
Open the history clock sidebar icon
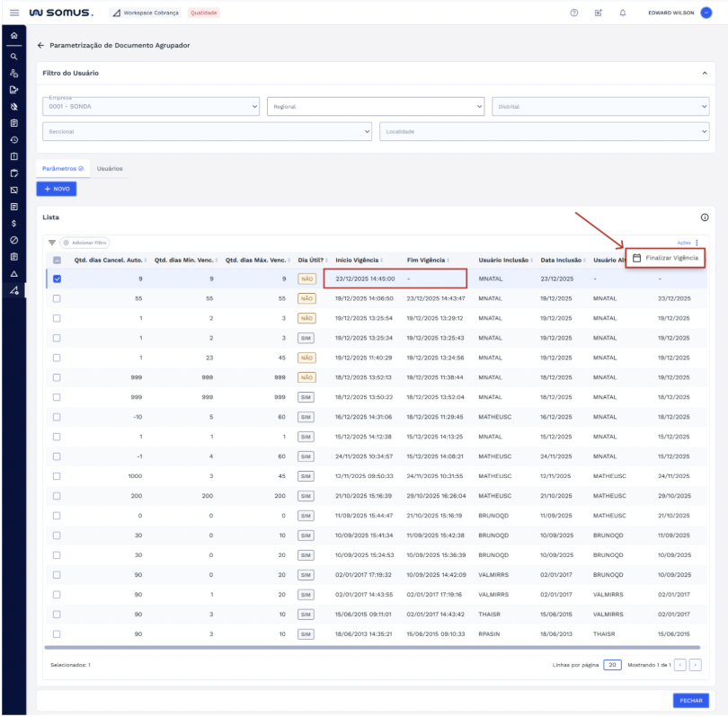[x=13, y=139]
